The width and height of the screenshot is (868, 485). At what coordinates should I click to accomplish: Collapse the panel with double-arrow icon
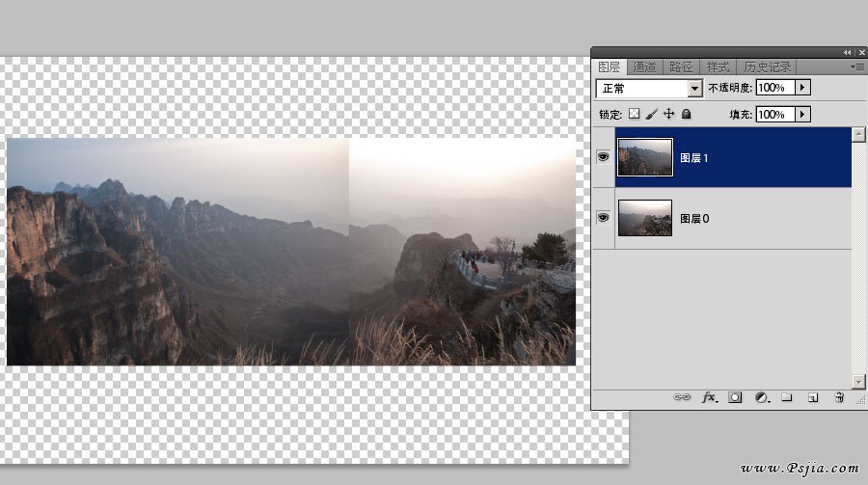pos(847,53)
